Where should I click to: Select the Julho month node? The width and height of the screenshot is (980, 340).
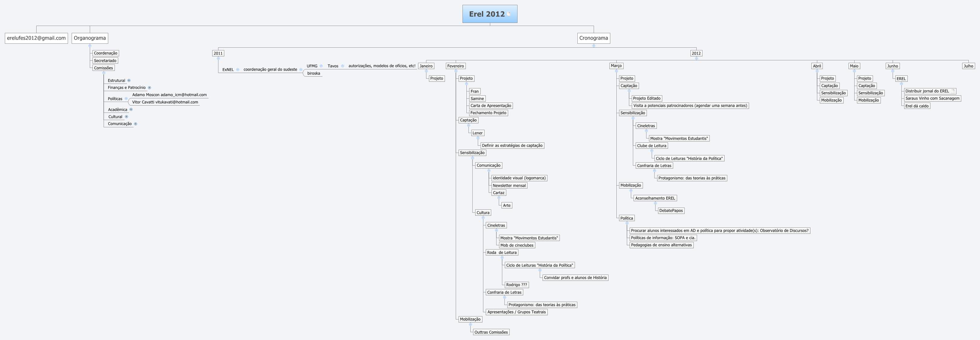969,66
